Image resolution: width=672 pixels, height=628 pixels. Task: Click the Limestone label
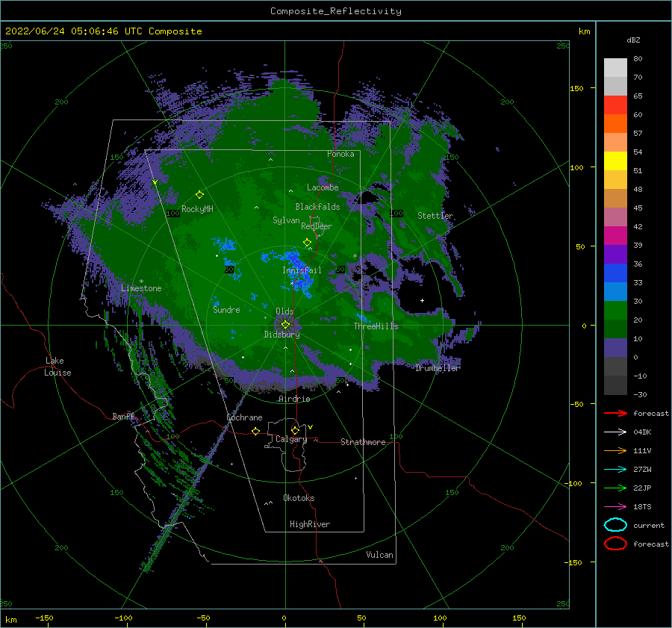pos(141,288)
